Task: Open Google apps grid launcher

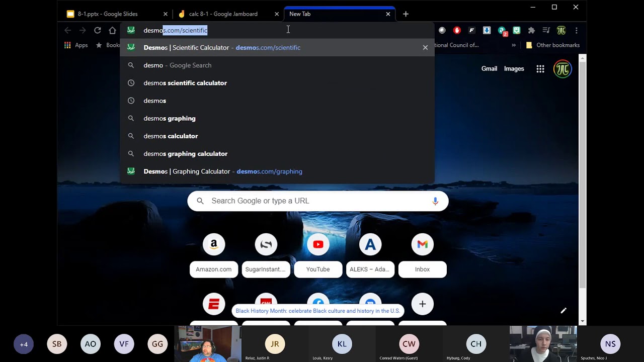Action: [540, 69]
